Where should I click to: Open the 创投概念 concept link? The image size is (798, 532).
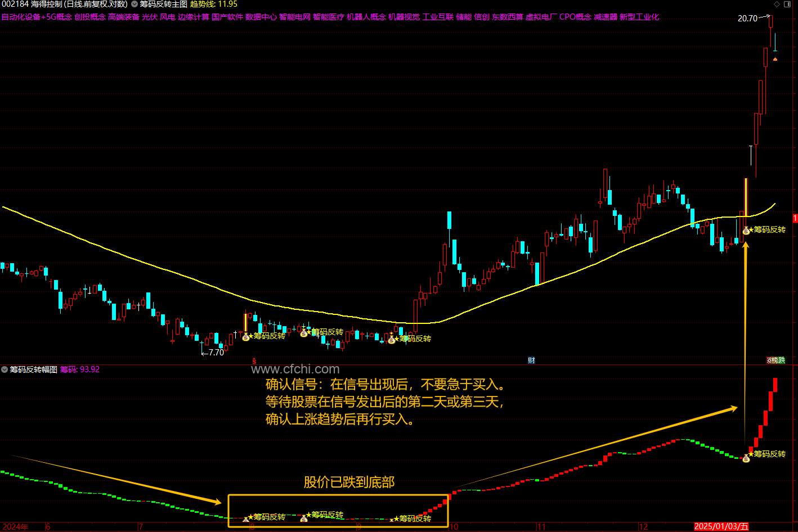click(x=90, y=17)
